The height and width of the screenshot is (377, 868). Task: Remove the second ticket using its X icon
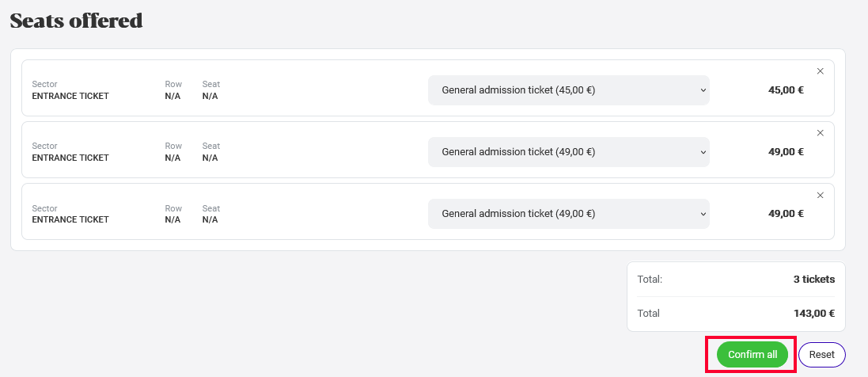coord(821,133)
